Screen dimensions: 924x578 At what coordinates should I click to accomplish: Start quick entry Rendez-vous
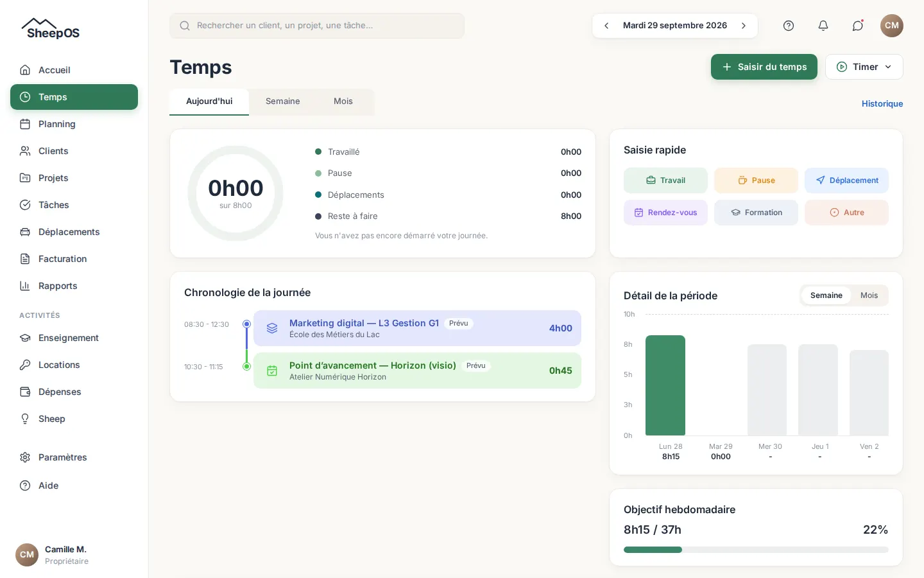pos(665,213)
